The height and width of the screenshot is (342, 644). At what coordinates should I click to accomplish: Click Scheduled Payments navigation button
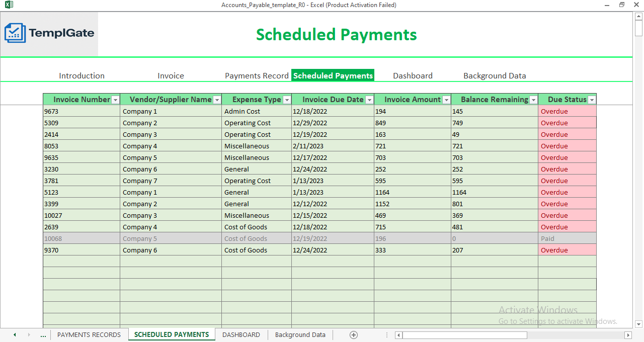point(333,75)
